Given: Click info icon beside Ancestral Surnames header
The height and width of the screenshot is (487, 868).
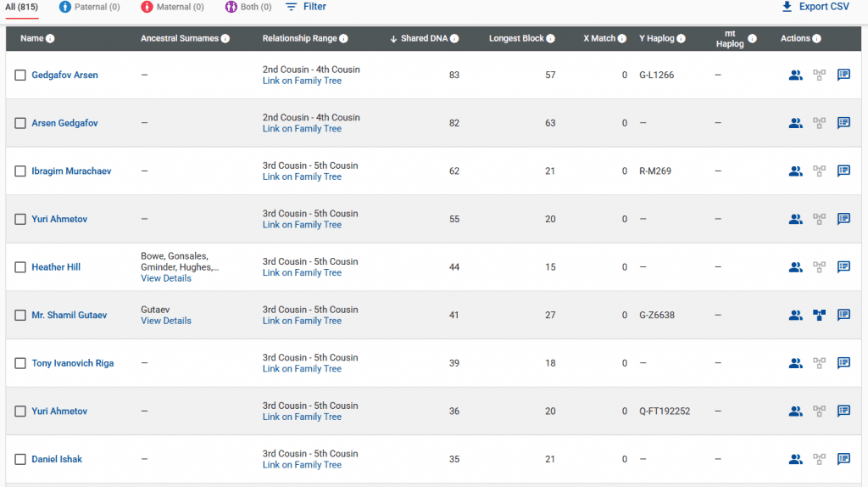Looking at the screenshot, I should (x=225, y=39).
